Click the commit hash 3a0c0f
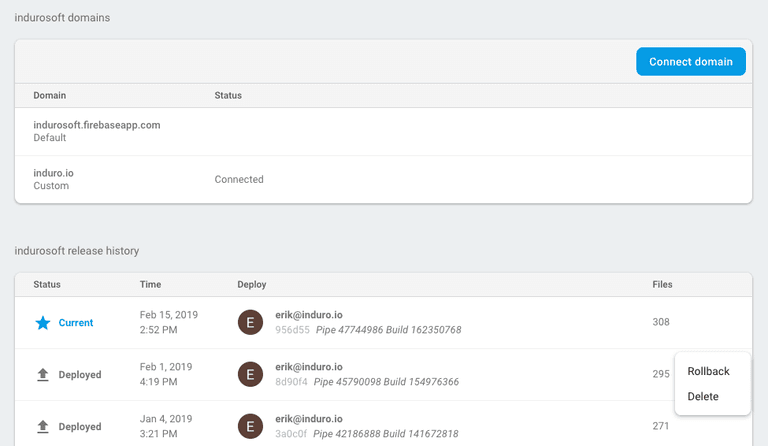Viewport: 768px width, 446px height. pos(291,434)
